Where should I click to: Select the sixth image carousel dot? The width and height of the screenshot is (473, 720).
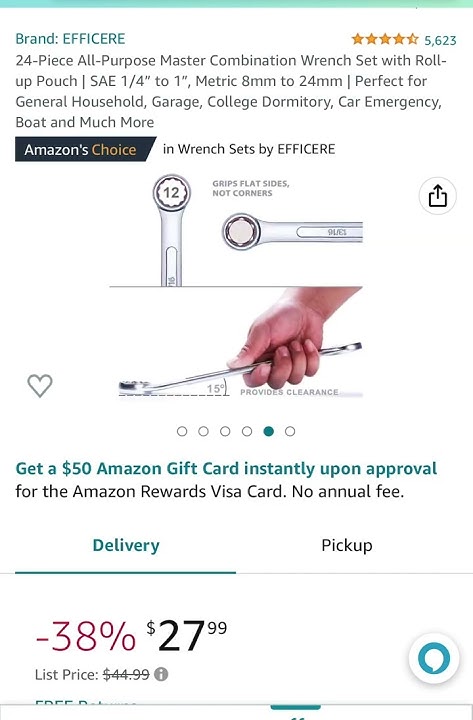(x=290, y=431)
